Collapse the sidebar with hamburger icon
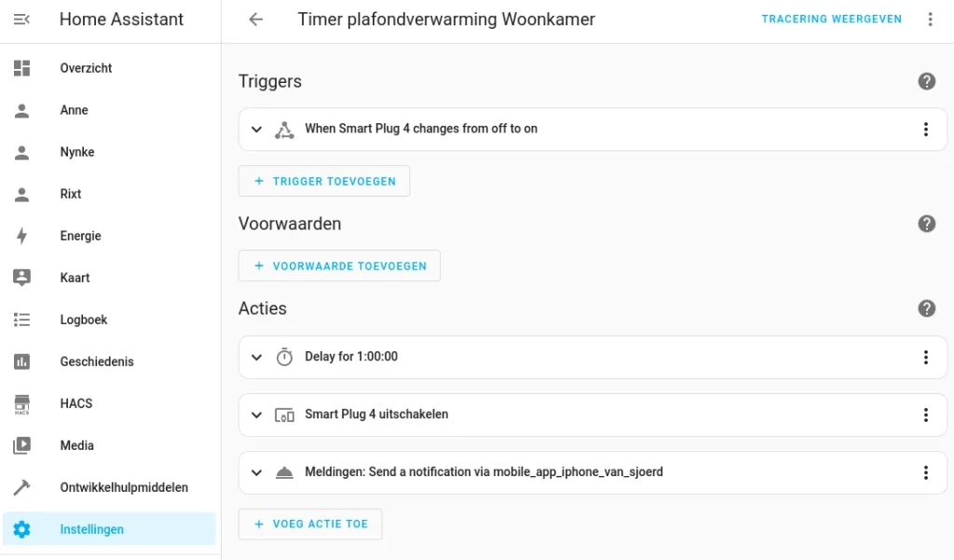Image resolution: width=954 pixels, height=560 pixels. [x=22, y=19]
